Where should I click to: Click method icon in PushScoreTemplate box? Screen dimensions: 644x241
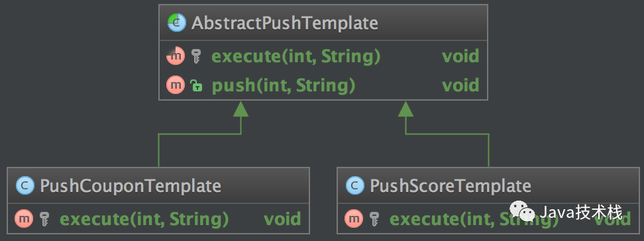(354, 219)
